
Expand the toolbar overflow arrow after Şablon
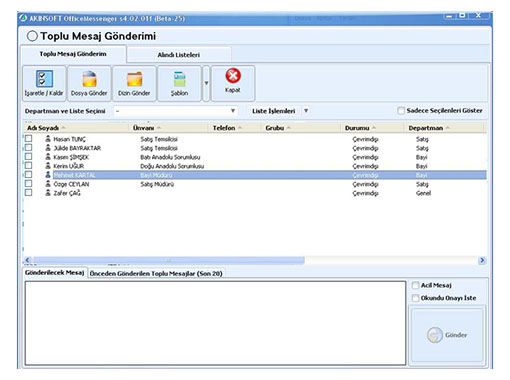(x=206, y=83)
